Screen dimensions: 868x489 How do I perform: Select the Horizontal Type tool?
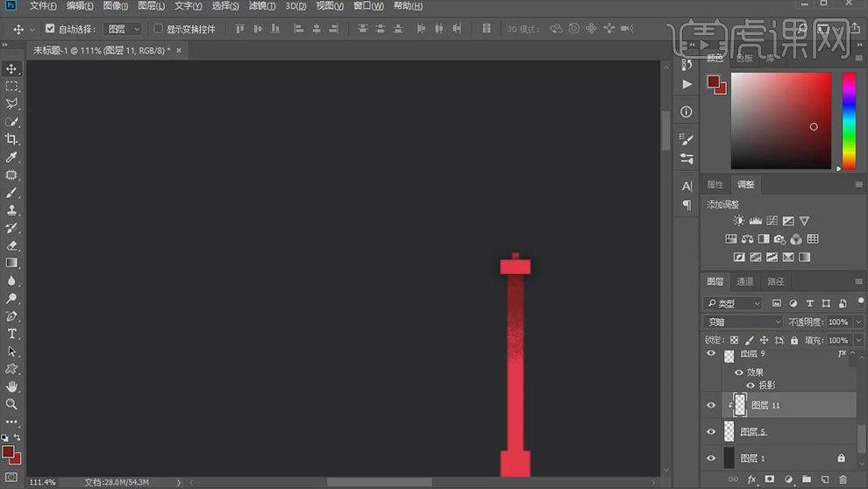tap(11, 334)
